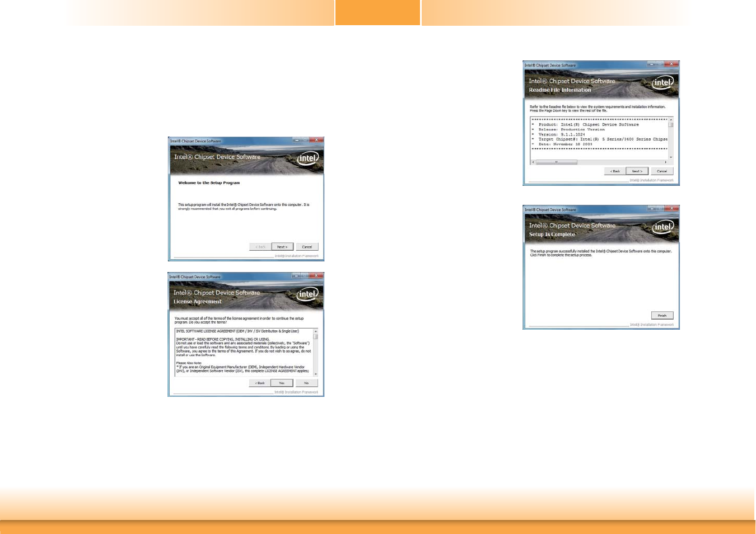The image size is (756, 534).
Task: Click 'Setup Is Complete' heading text
Action: point(552,235)
